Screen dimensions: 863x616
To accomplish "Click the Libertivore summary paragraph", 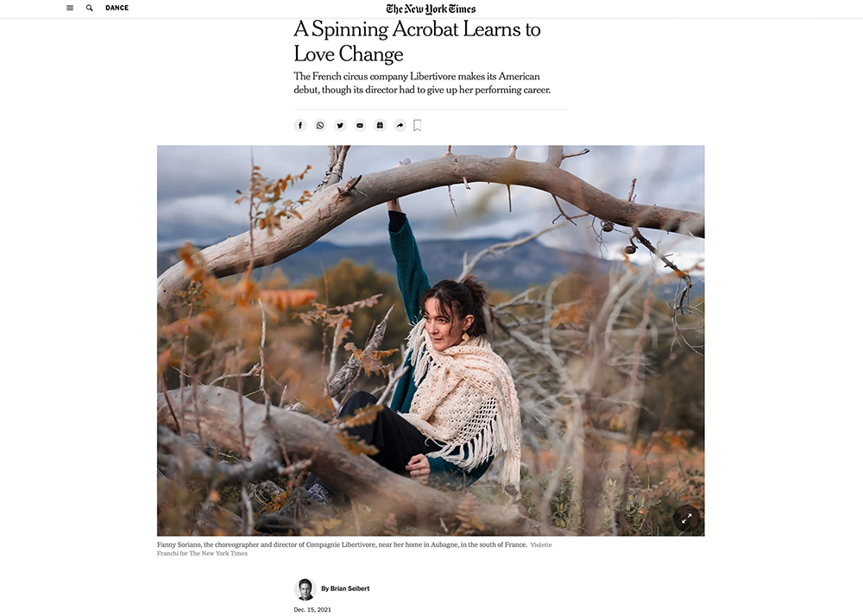I will (422, 83).
